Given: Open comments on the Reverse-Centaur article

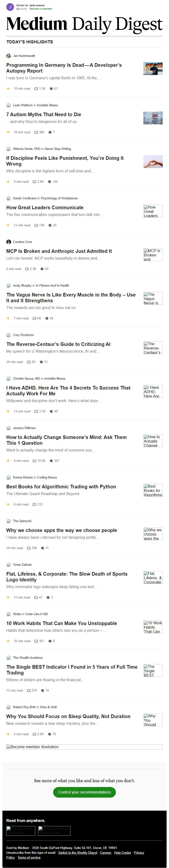Looking at the screenshot, I should (41, 362).
